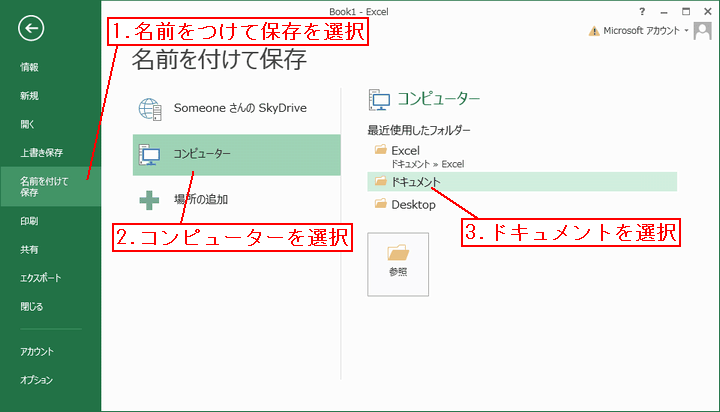720x412 pixels.
Task: Click the Microsoft アカウント label
Action: [641, 31]
